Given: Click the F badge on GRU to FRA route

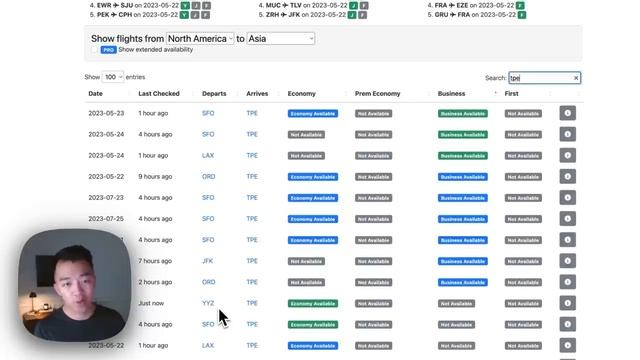Looking at the screenshot, I should tap(522, 15).
